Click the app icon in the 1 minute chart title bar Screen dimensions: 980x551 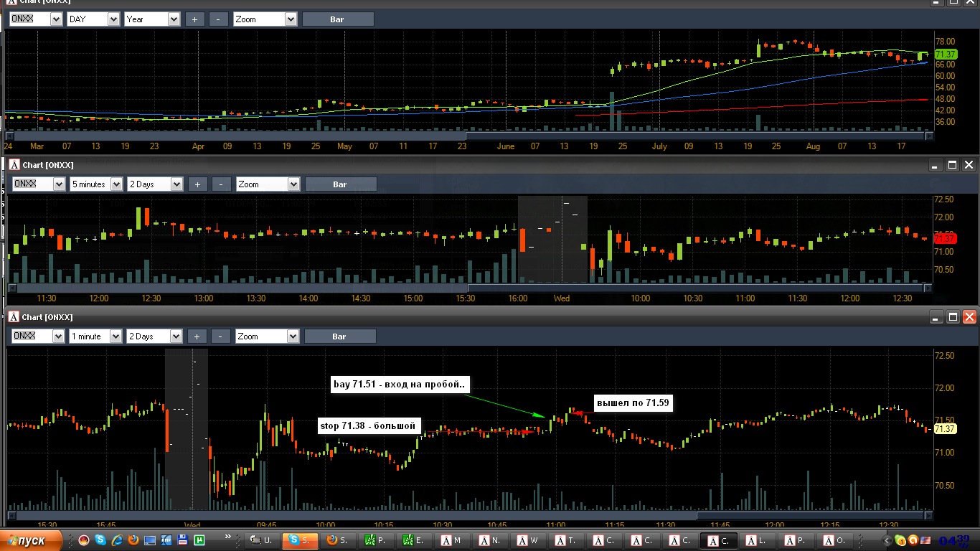[13, 316]
